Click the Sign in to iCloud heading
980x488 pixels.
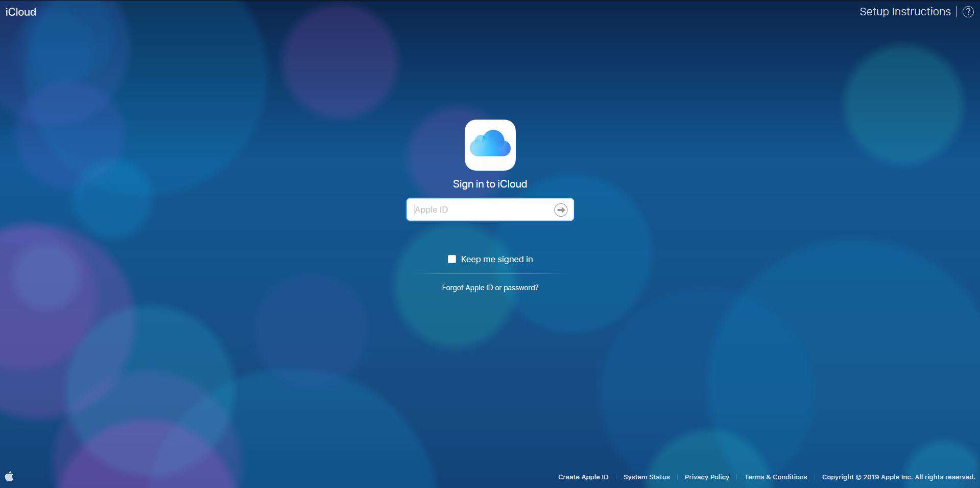tap(490, 184)
